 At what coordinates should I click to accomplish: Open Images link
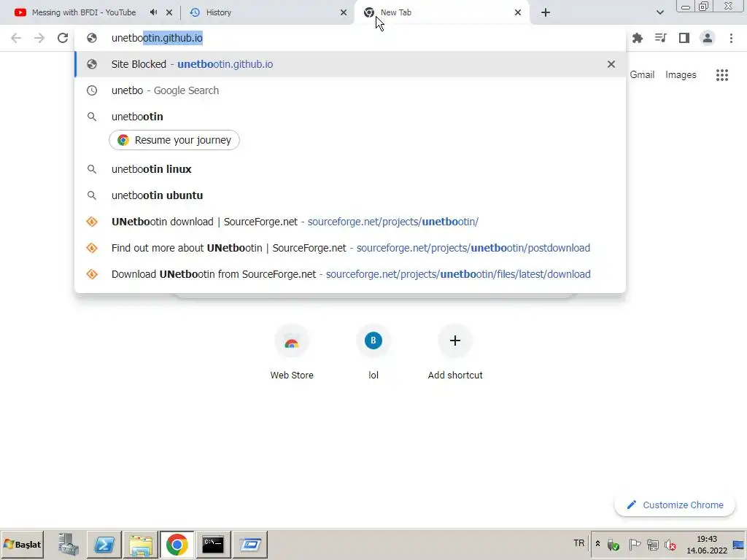[681, 75]
